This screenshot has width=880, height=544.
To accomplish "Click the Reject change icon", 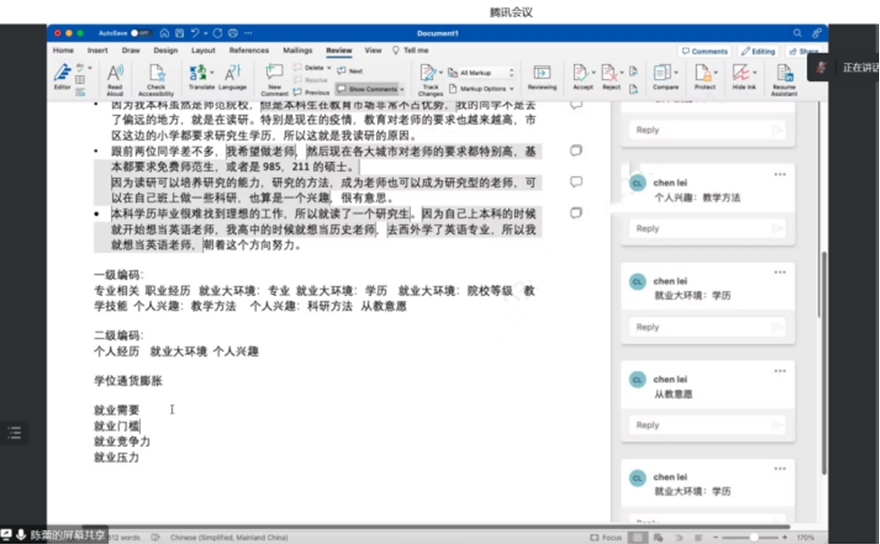I will (x=609, y=73).
